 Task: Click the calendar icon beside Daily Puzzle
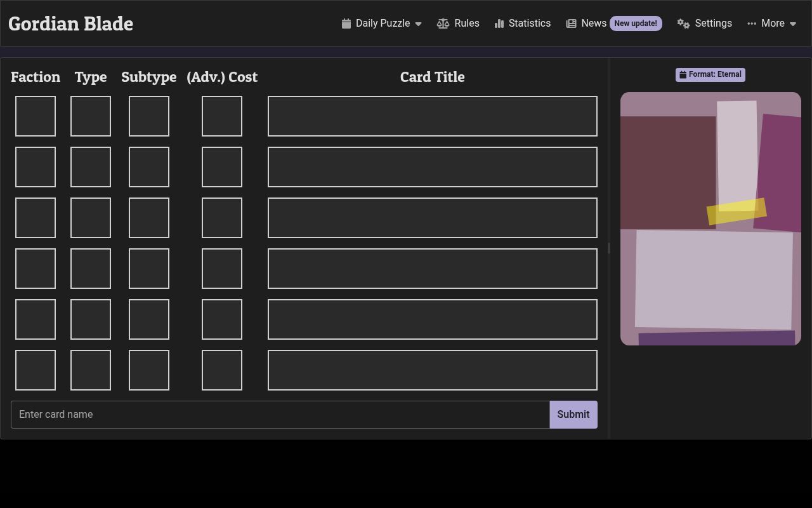click(x=346, y=23)
